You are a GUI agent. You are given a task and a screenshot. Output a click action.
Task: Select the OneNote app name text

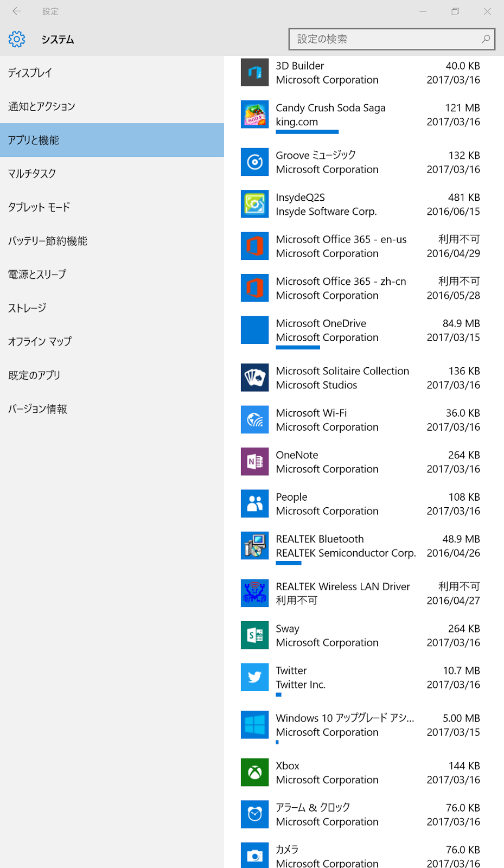tap(297, 455)
